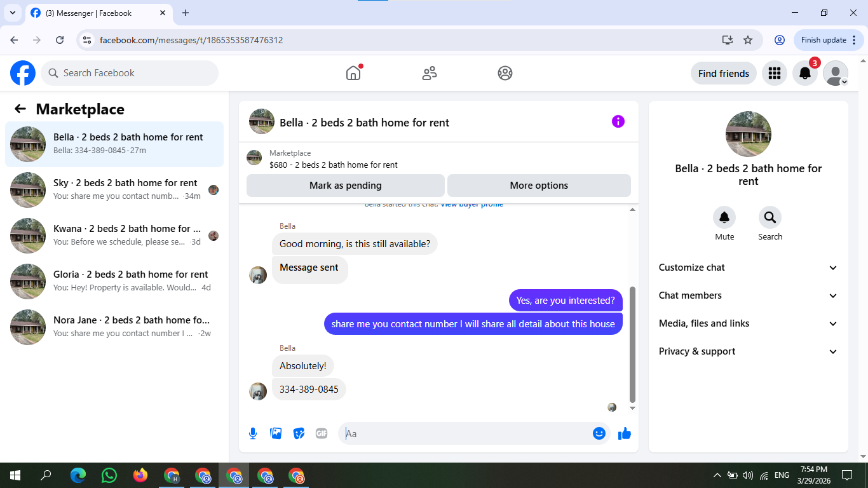Screen dimensions: 868x488
Task: Open the Windows Start menu
Action: pyautogui.click(x=15, y=475)
